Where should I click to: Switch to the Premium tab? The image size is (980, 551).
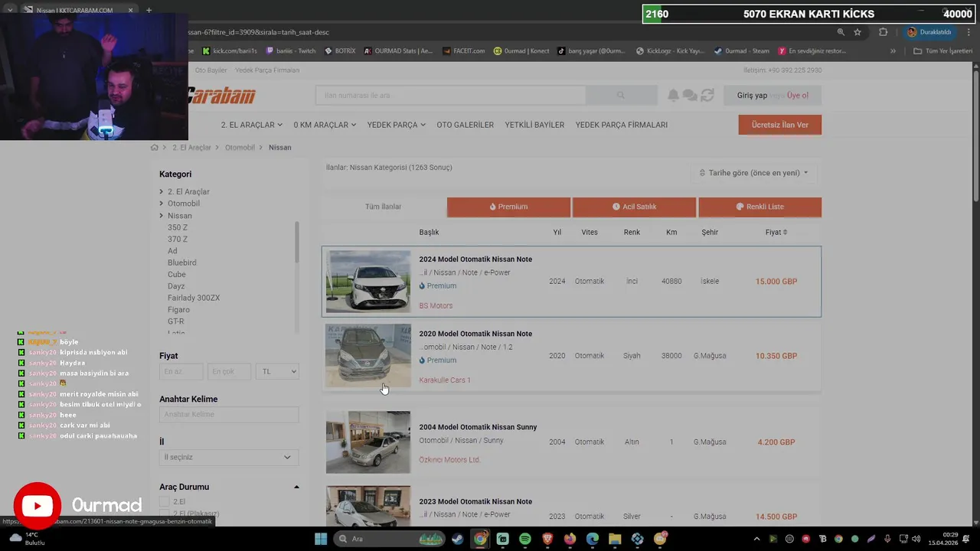coord(508,207)
